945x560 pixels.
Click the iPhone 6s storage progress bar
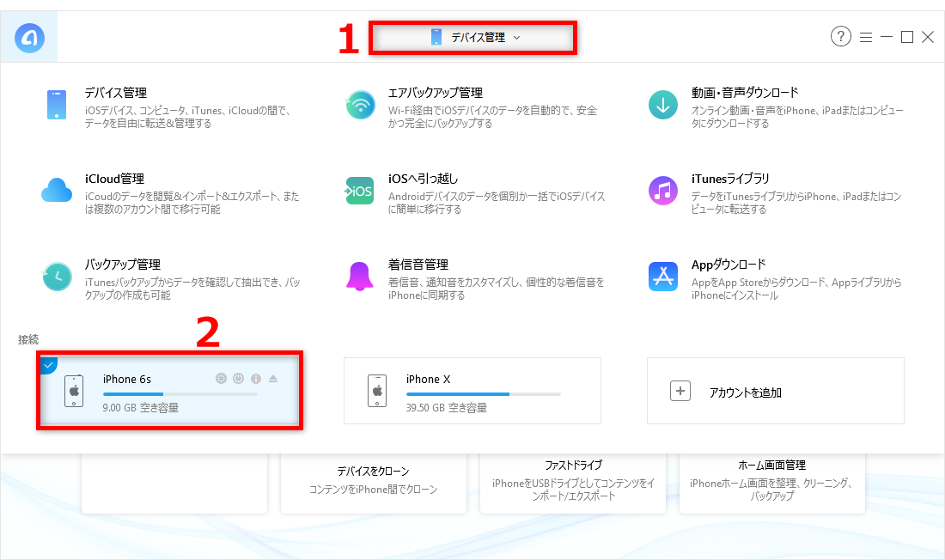(x=180, y=394)
